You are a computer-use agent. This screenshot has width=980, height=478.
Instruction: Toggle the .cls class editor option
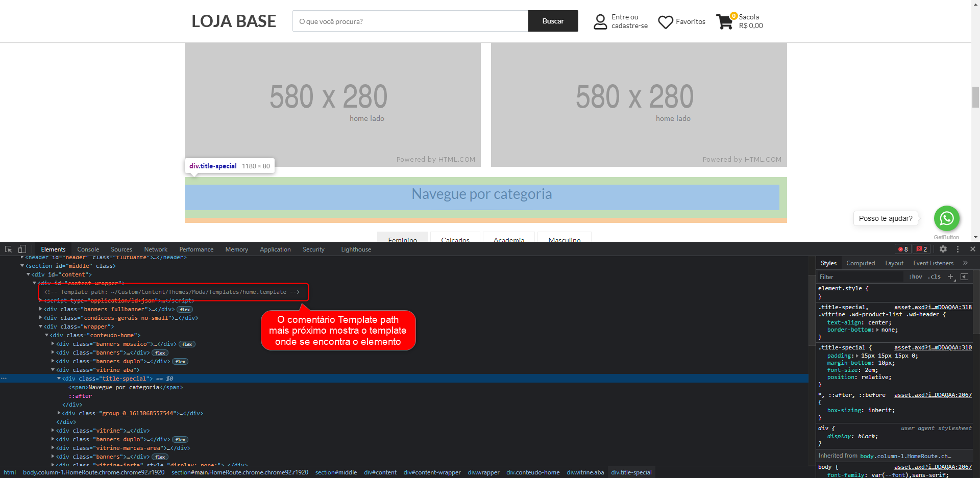tap(934, 276)
